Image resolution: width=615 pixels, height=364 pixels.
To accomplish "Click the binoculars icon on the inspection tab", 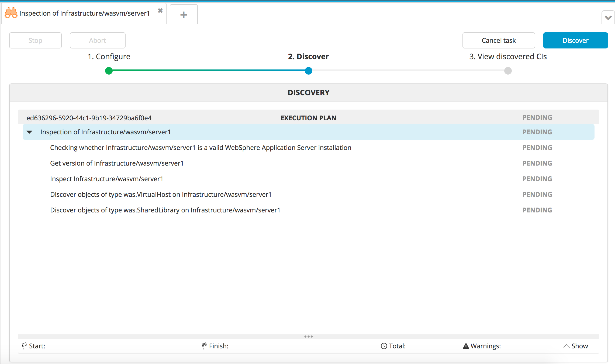I will (x=11, y=13).
